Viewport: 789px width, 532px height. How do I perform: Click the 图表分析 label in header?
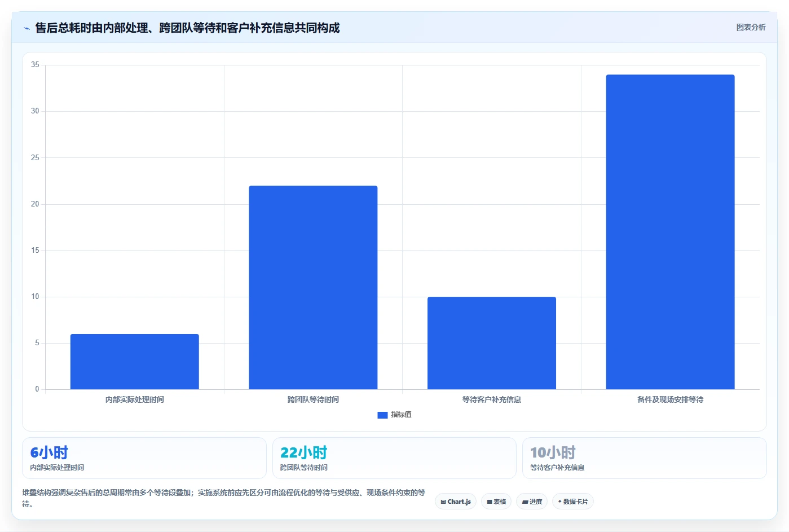(751, 27)
